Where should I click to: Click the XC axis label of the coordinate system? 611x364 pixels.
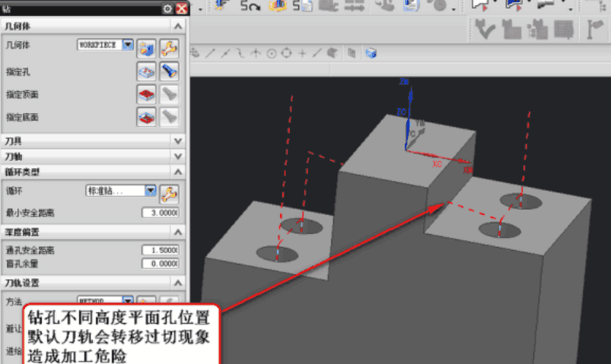438,164
